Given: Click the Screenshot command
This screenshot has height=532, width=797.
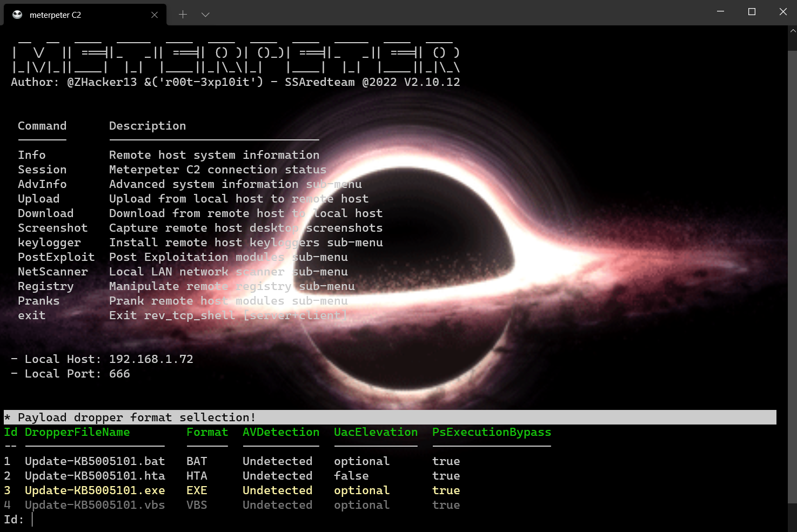Looking at the screenshot, I should point(53,228).
